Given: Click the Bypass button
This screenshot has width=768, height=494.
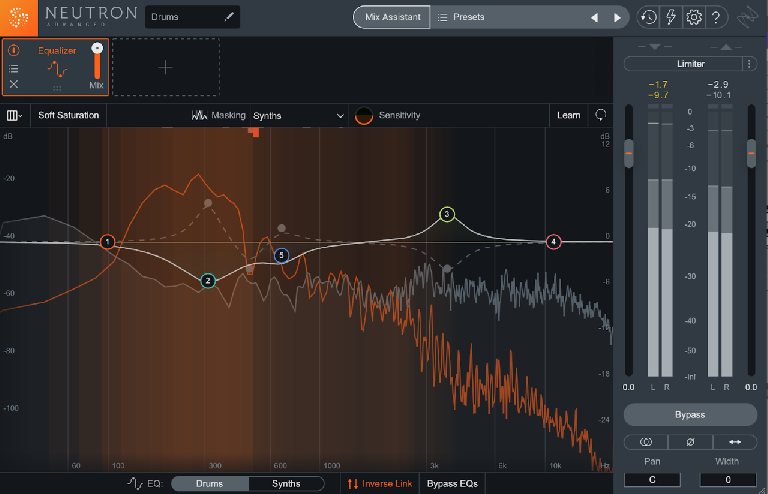Looking at the screenshot, I should point(690,415).
